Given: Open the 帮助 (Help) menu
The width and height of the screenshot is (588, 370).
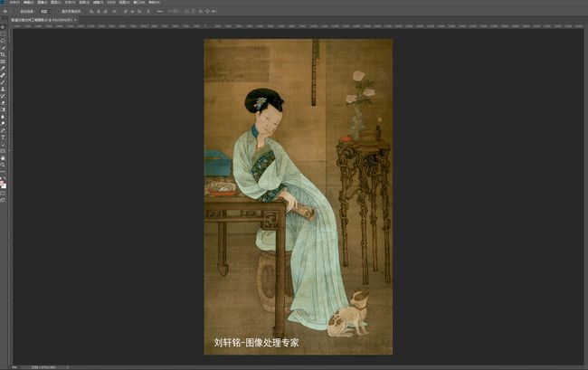Looking at the screenshot, I should point(154,2).
